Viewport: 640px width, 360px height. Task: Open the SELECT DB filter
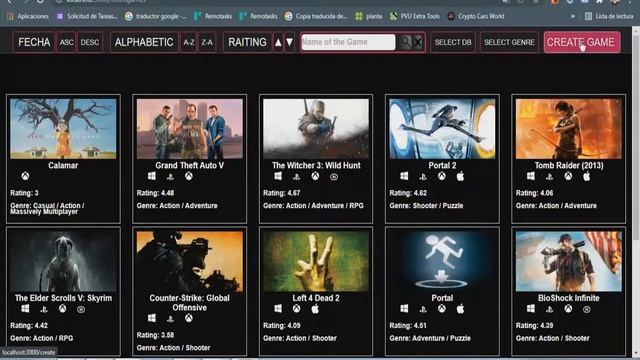453,42
